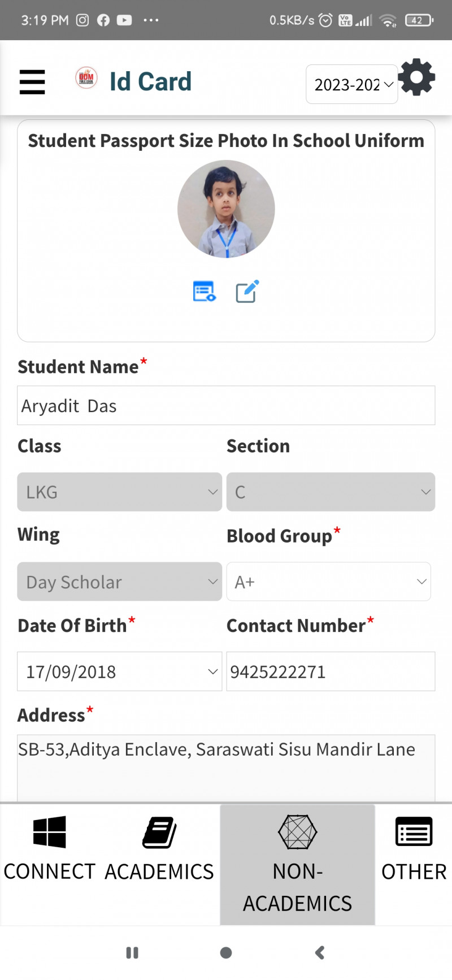Click the edit photo pencil icon

click(247, 291)
